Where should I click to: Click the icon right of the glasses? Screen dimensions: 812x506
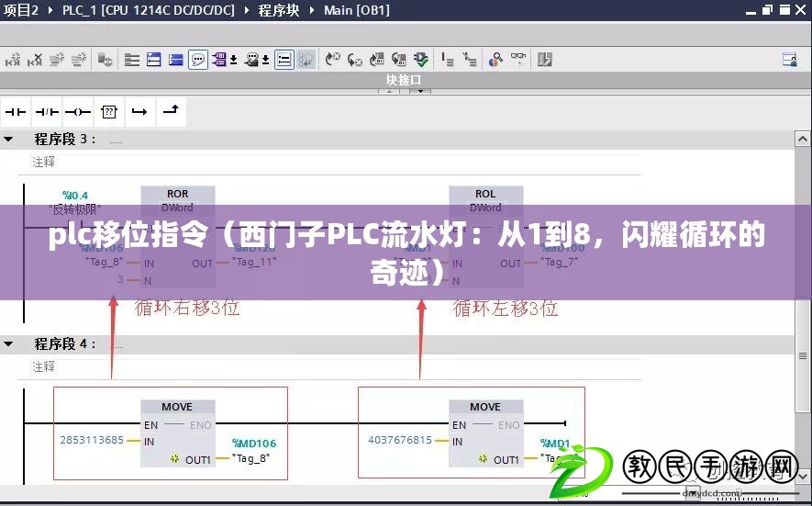coord(544,60)
